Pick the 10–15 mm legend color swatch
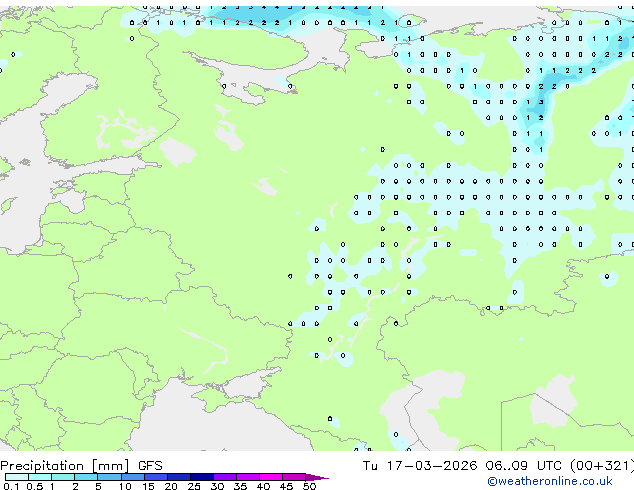This screenshot has width=634, height=490. tap(133, 477)
